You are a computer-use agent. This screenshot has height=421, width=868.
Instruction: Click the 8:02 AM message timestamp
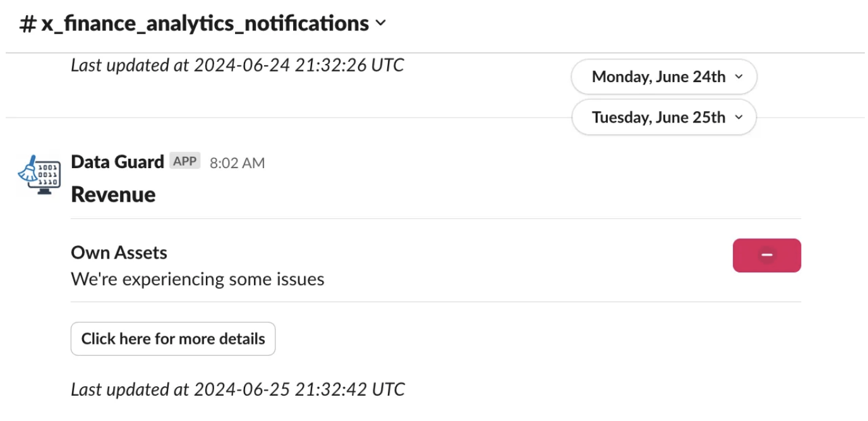(238, 162)
